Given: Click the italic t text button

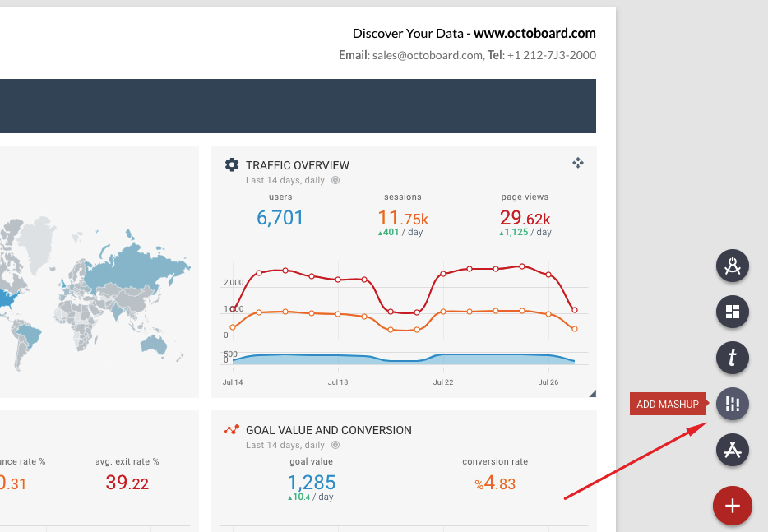Looking at the screenshot, I should (x=733, y=358).
